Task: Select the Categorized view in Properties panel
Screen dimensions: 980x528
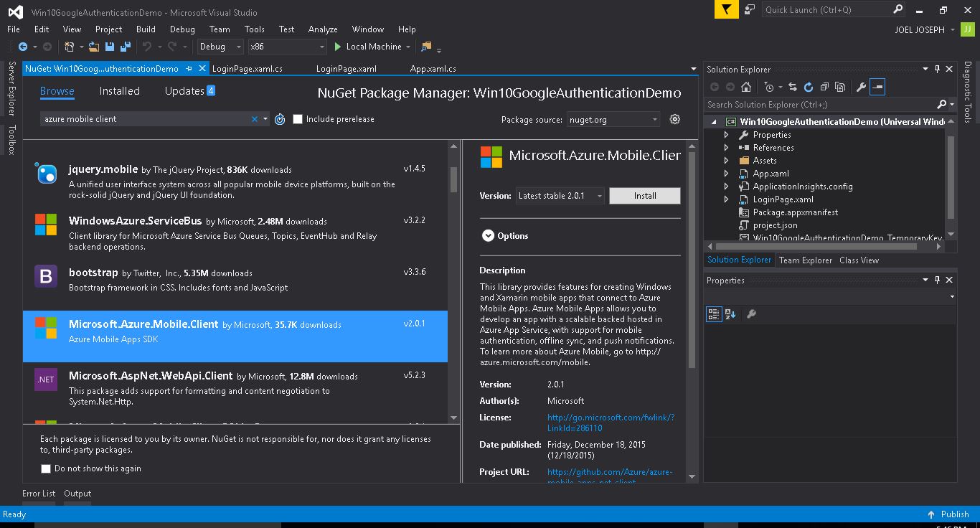Action: pyautogui.click(x=714, y=314)
